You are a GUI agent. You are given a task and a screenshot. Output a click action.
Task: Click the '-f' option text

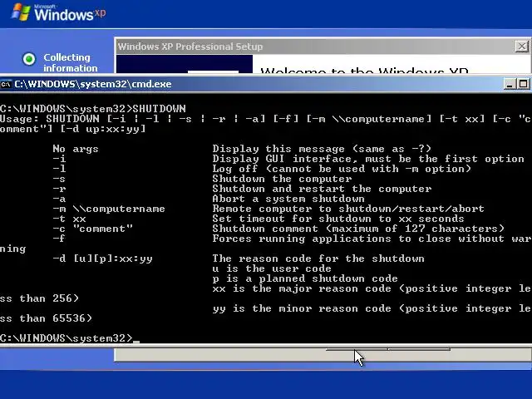59,239
